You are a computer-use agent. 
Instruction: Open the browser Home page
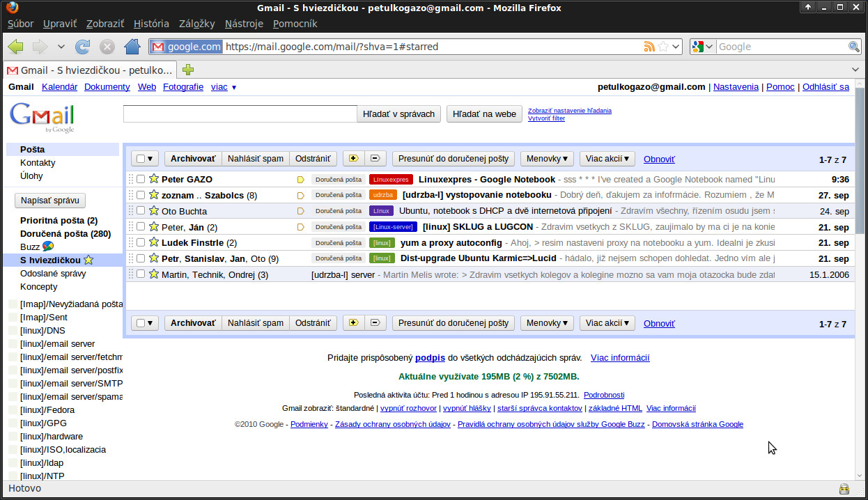click(x=132, y=47)
